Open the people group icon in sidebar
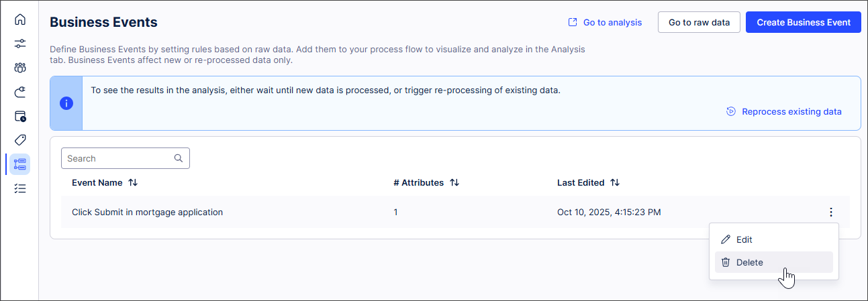The image size is (868, 301). point(20,68)
